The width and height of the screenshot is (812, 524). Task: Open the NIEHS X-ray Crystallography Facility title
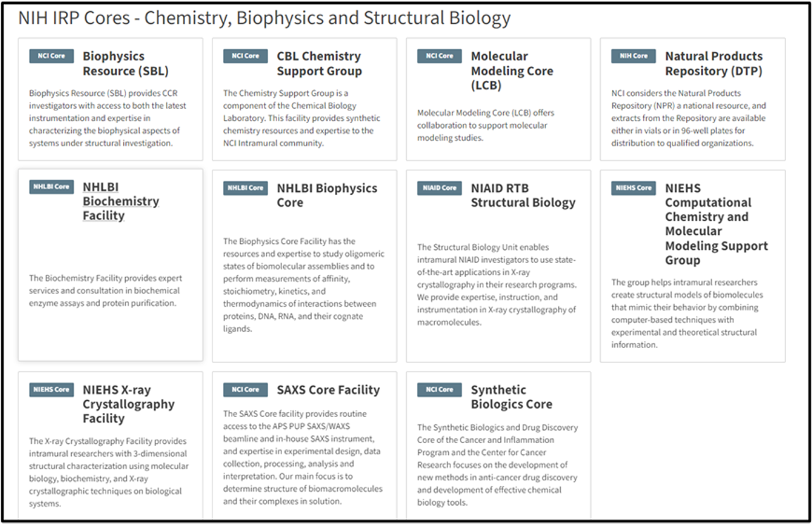pos(128,404)
